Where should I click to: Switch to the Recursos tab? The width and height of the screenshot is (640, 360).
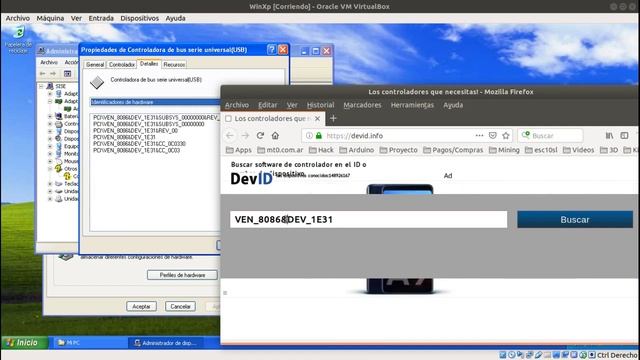click(x=174, y=64)
